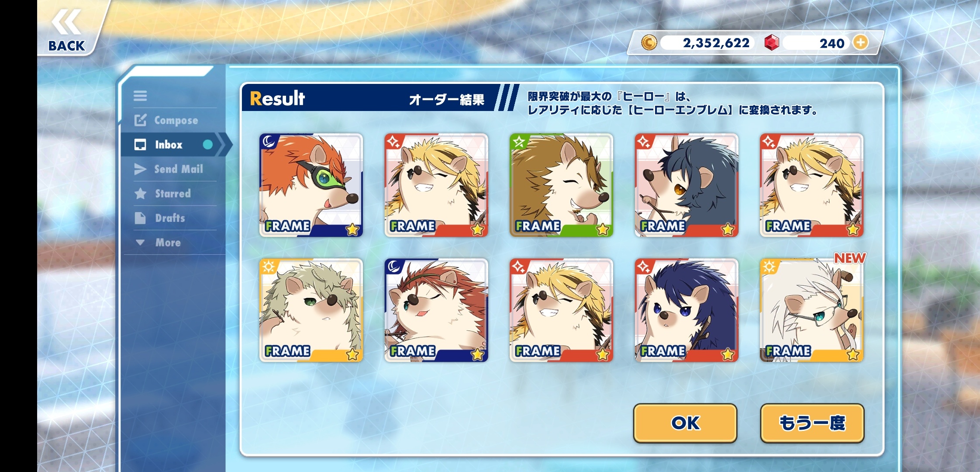Click the Starred star icon
980x472 pixels.
(140, 193)
